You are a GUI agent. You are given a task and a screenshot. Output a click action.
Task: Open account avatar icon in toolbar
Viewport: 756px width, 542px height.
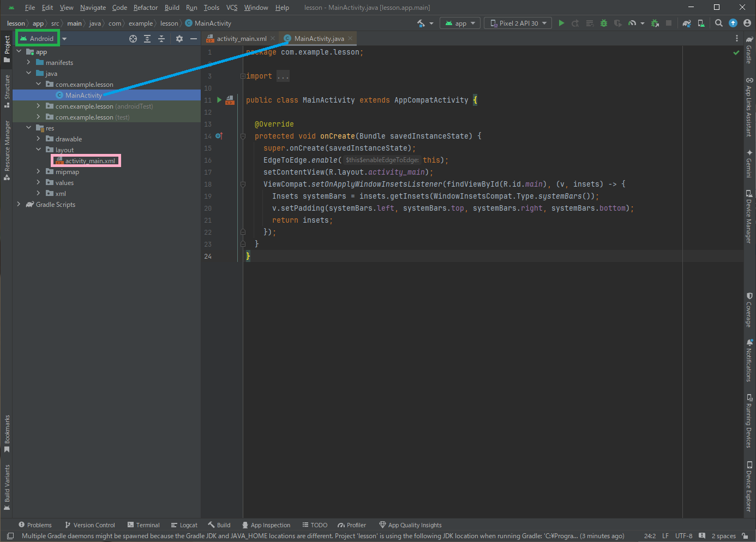747,23
